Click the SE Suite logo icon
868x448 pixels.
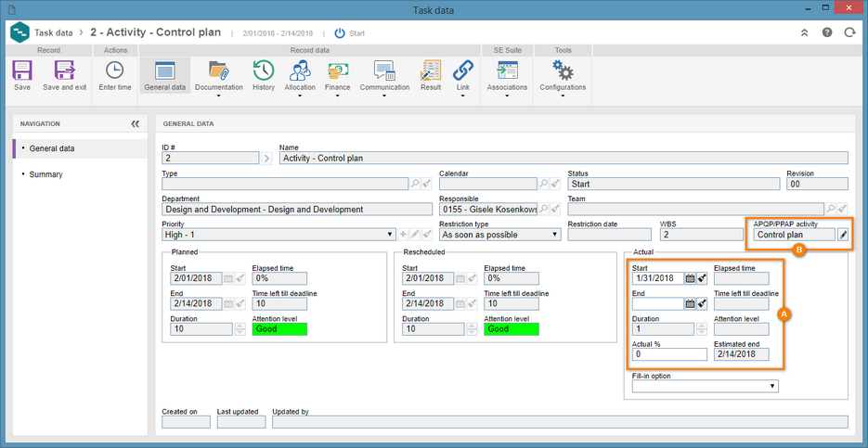coord(19,32)
